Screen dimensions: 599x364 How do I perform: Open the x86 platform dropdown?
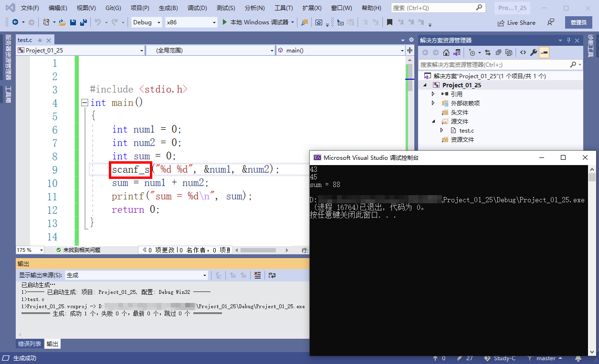(x=191, y=22)
